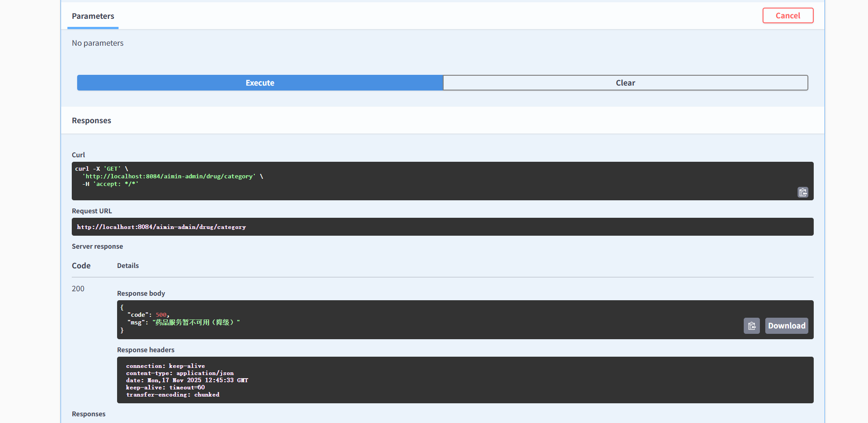868x423 pixels.
Task: Click the Code column header
Action: pos(81,266)
